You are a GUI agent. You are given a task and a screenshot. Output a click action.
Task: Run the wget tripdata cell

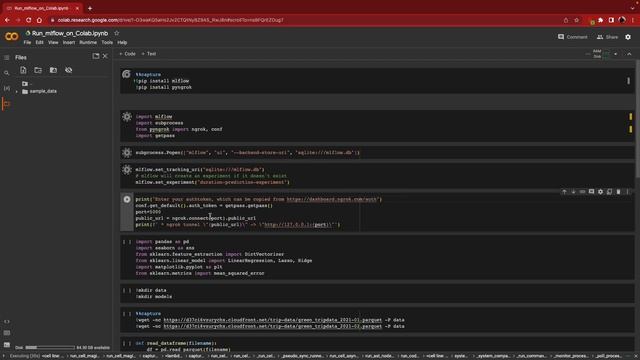[x=127, y=314]
